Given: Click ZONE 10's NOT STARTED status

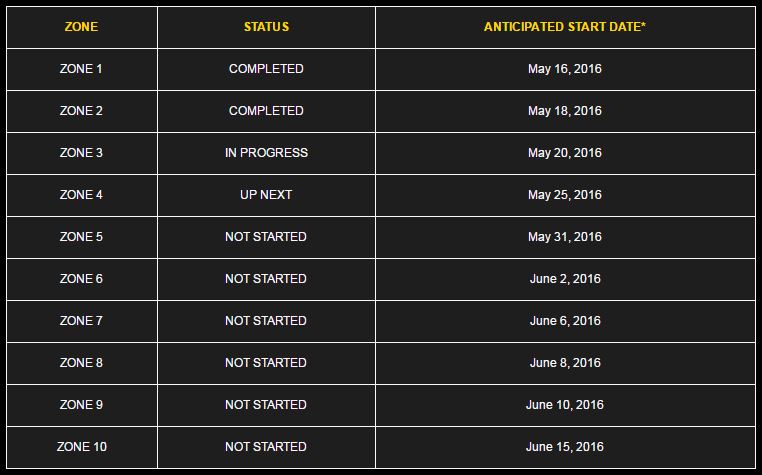Looking at the screenshot, I should (266, 447).
